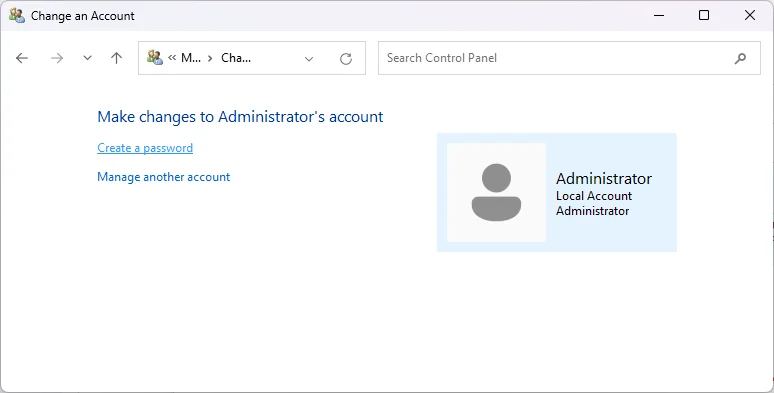Open Manage another account link
The image size is (774, 393).
tap(163, 177)
